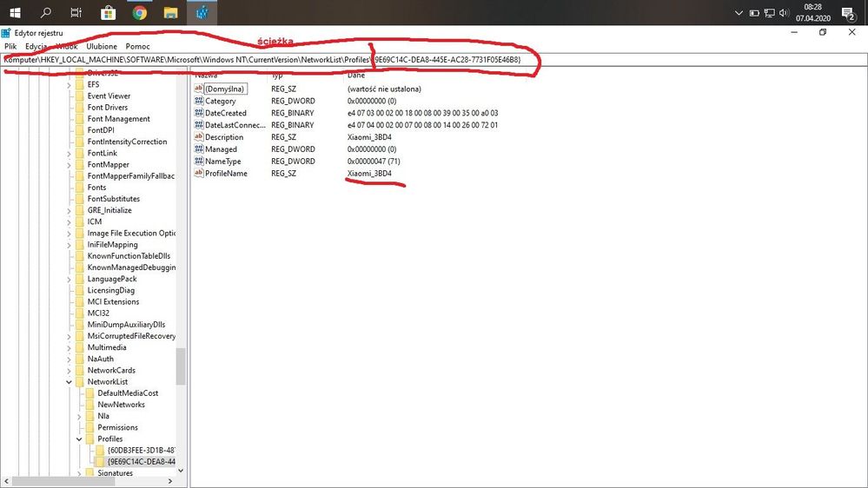
Task: Launch Microsoft Store from taskbar
Action: coord(108,12)
